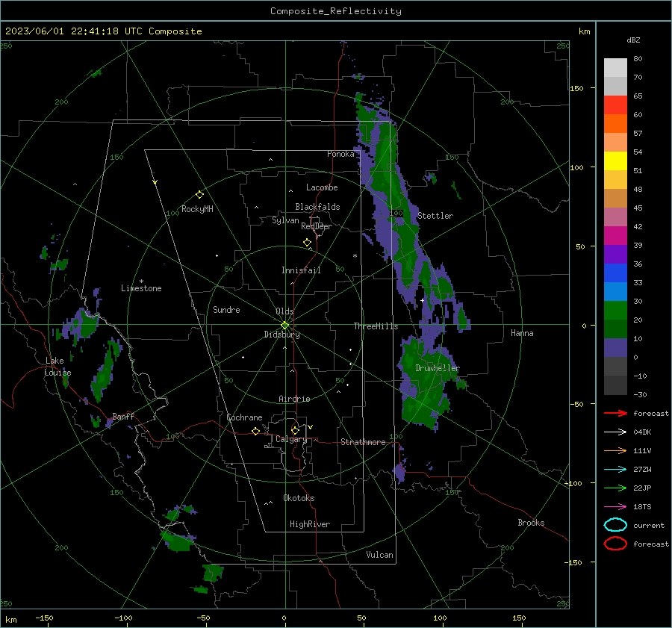672x628 pixels.
Task: Click the cyan 27ZW arrow icon
Action: [615, 469]
